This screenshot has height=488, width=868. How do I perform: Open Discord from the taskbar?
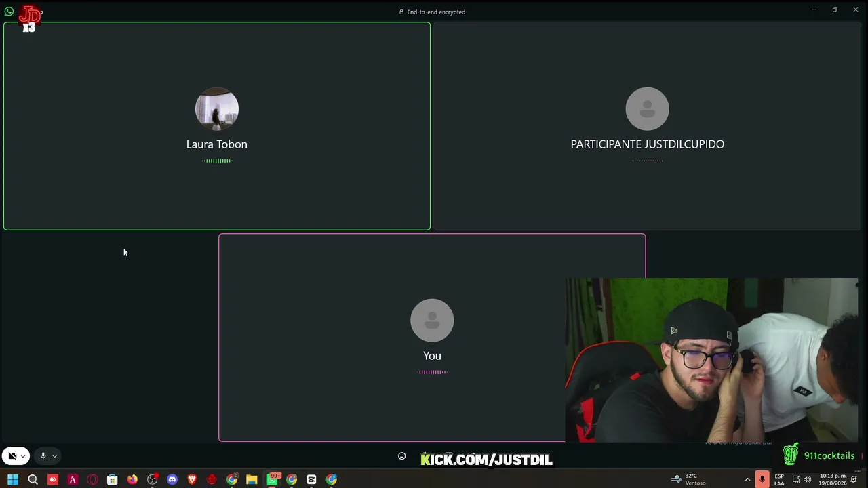[172, 480]
